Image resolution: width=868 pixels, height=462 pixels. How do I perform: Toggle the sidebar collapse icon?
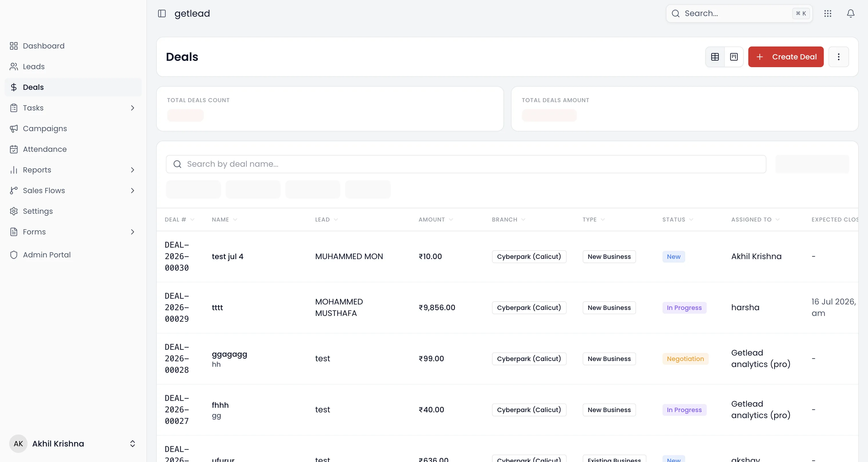coord(162,13)
